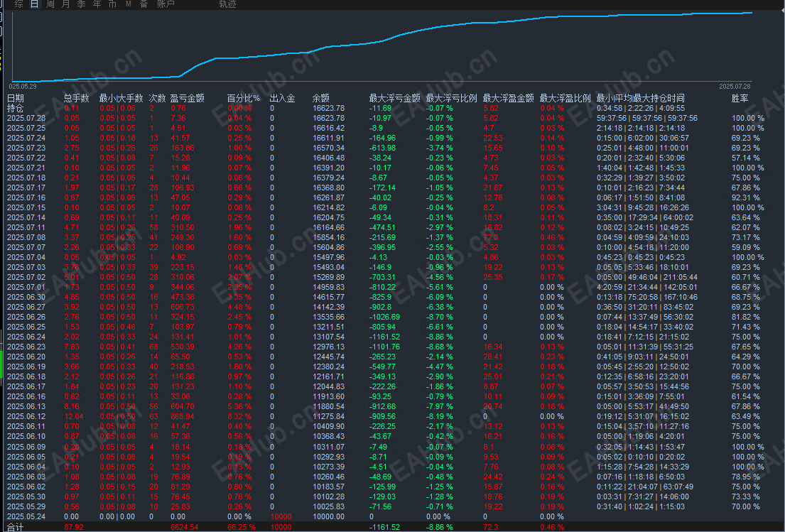The width and height of the screenshot is (785, 532).
Task: Click profit value 606.73
Action: tap(183, 308)
